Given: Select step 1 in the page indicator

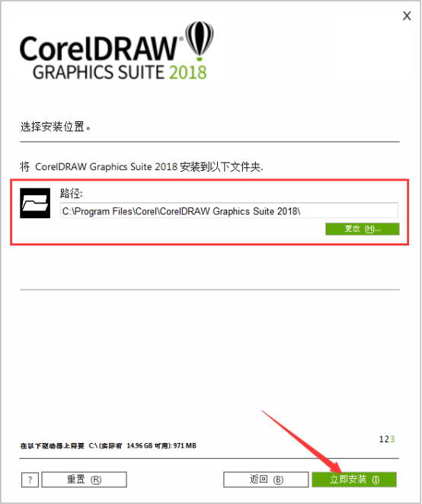Looking at the screenshot, I should pos(381,439).
